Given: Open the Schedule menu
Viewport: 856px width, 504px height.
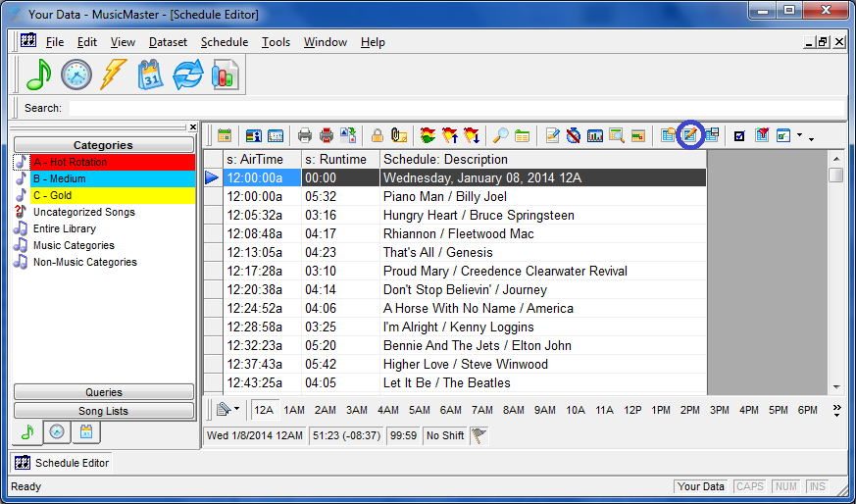Looking at the screenshot, I should (x=224, y=42).
